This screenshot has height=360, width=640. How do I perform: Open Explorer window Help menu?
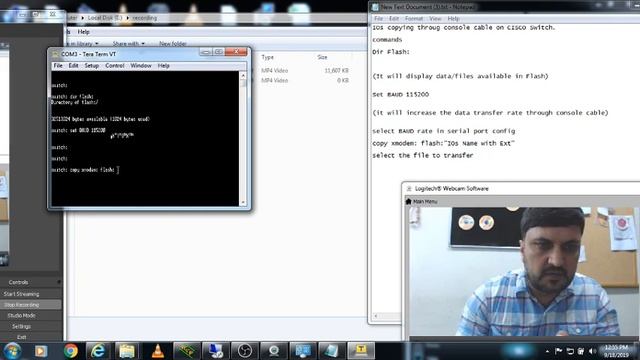click(83, 32)
